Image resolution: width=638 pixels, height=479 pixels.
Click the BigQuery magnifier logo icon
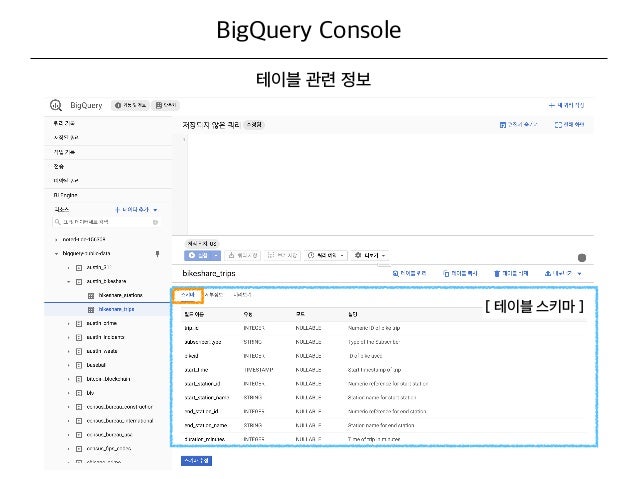coord(56,105)
